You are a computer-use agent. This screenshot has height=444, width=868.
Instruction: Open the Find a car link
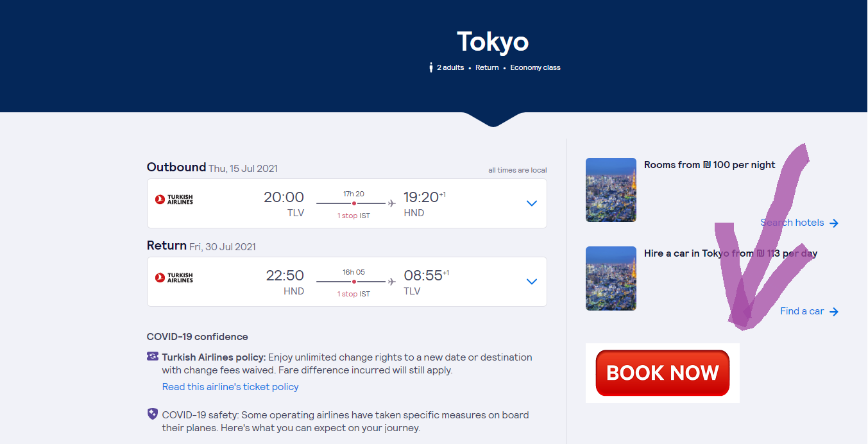802,311
